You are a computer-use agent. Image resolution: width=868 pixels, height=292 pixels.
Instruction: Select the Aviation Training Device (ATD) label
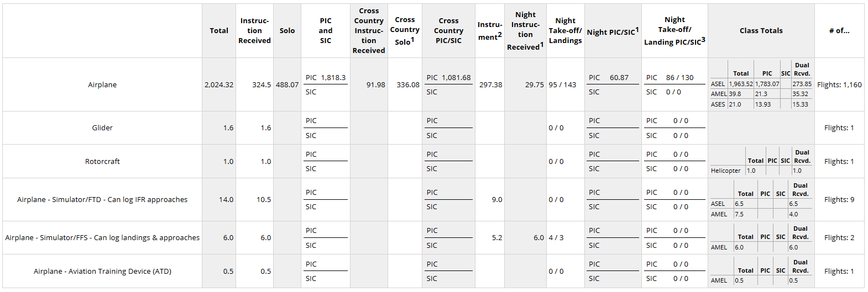click(x=102, y=272)
